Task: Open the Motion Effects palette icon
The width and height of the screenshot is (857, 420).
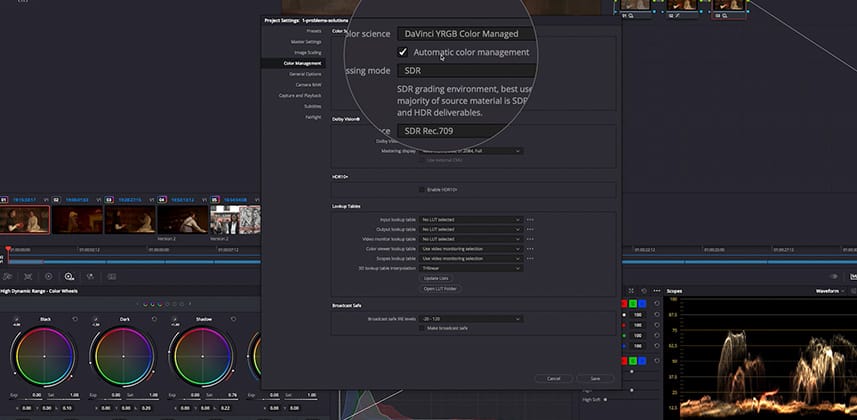Action: pyautogui.click(x=111, y=277)
